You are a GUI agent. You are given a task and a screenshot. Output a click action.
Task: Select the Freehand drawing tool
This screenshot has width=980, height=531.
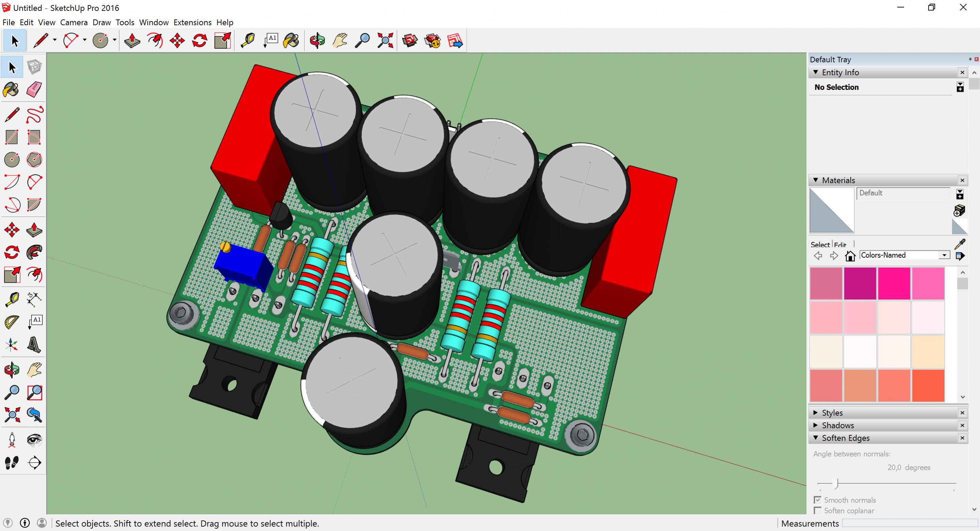34,115
